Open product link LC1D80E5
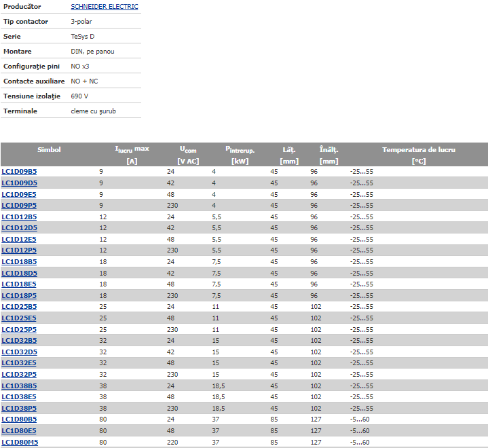The height and width of the screenshot is (448, 488). click(19, 431)
